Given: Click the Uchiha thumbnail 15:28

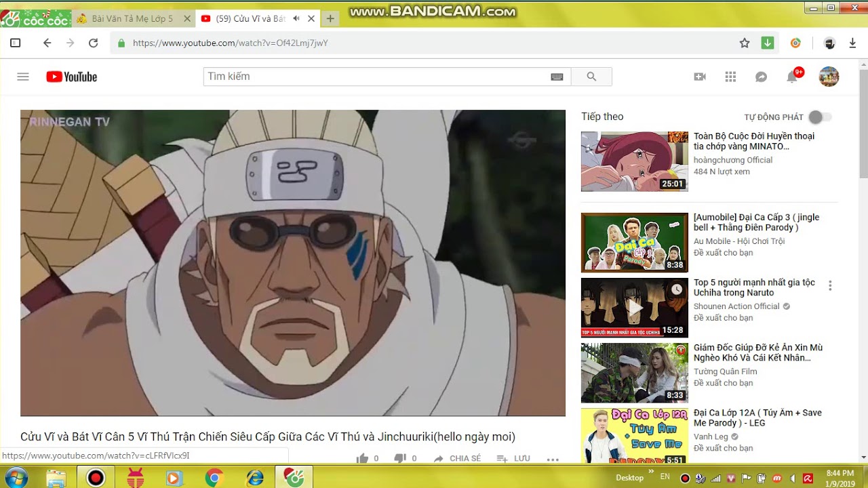Looking at the screenshot, I should [635, 308].
